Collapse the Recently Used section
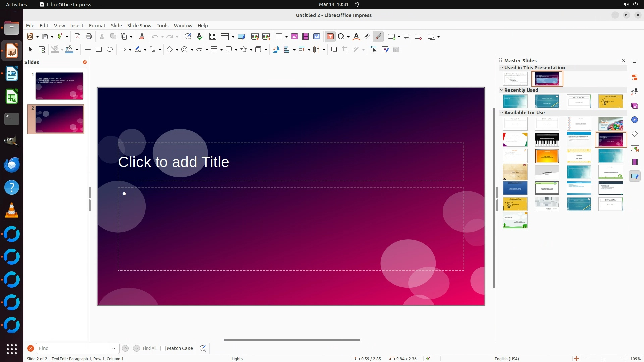 [x=502, y=90]
